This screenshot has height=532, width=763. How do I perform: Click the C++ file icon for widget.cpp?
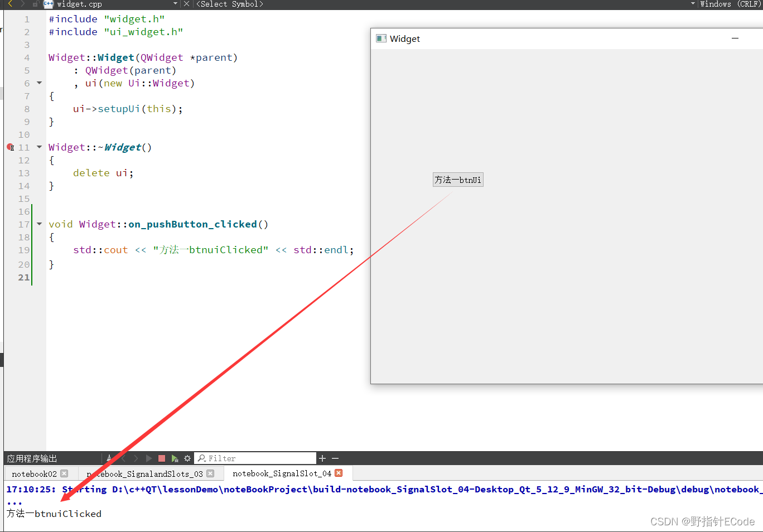point(49,4)
